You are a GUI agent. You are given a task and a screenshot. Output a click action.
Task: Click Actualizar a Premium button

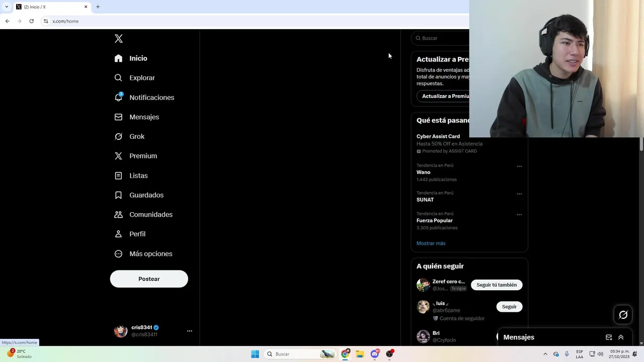pos(443,96)
